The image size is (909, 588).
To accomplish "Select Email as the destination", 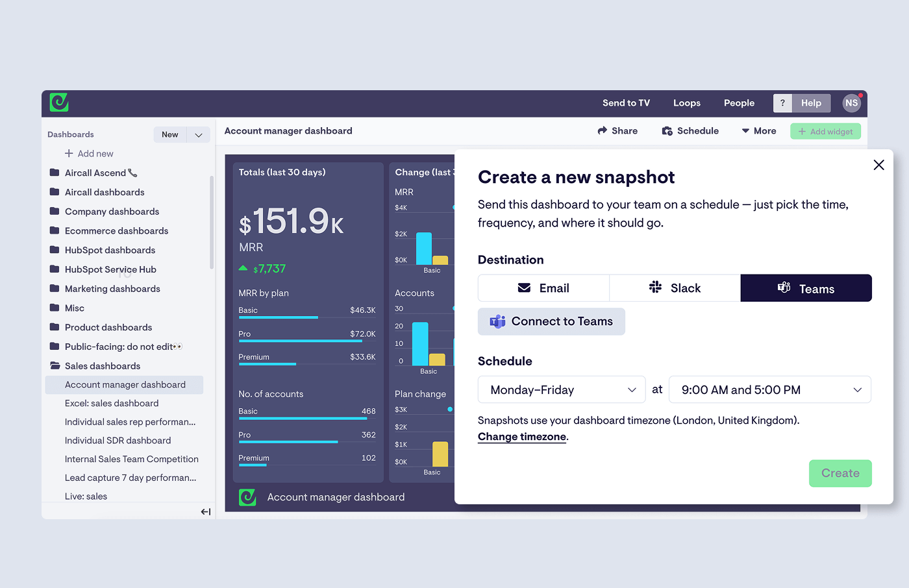I will coord(543,288).
